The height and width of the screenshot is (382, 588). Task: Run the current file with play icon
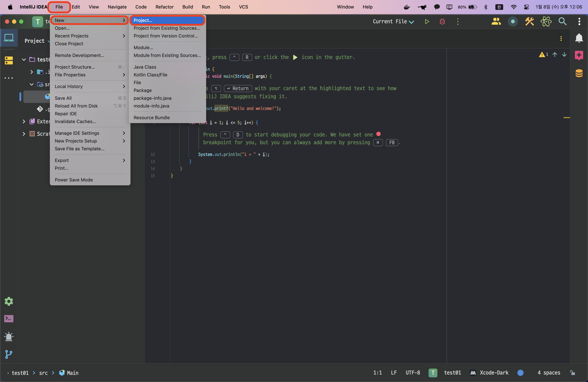point(427,22)
